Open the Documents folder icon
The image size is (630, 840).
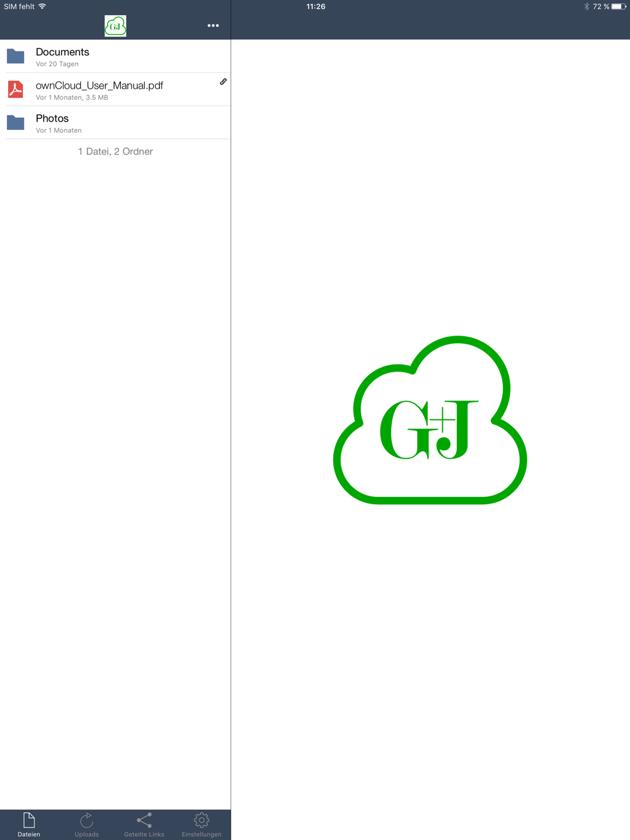[16, 56]
